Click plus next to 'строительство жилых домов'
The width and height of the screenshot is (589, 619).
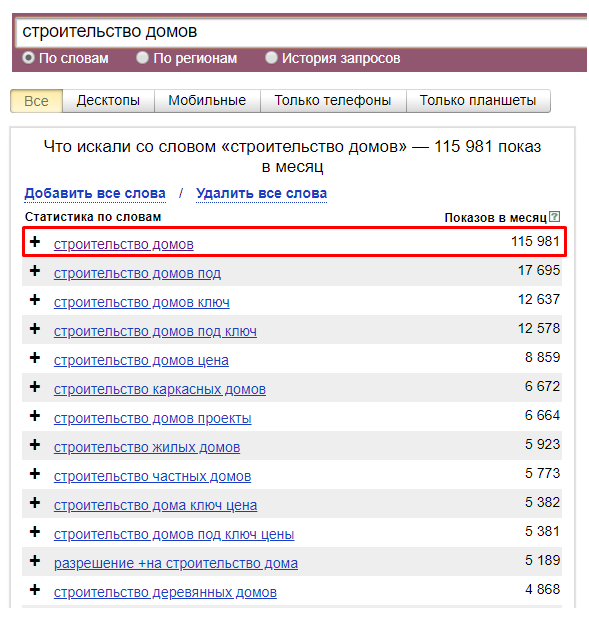[35, 445]
